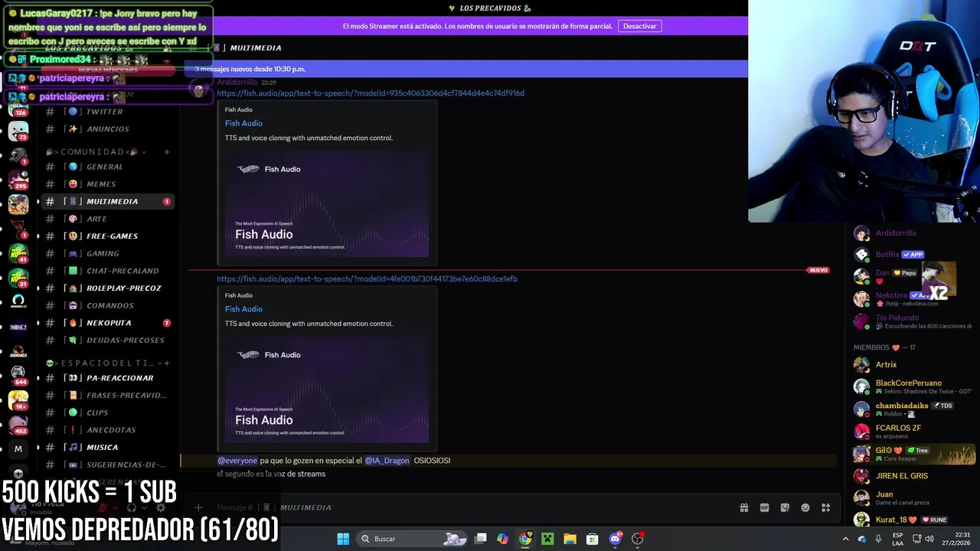
Task: Open member JIREN EL GRIS's profile
Action: tap(913, 476)
